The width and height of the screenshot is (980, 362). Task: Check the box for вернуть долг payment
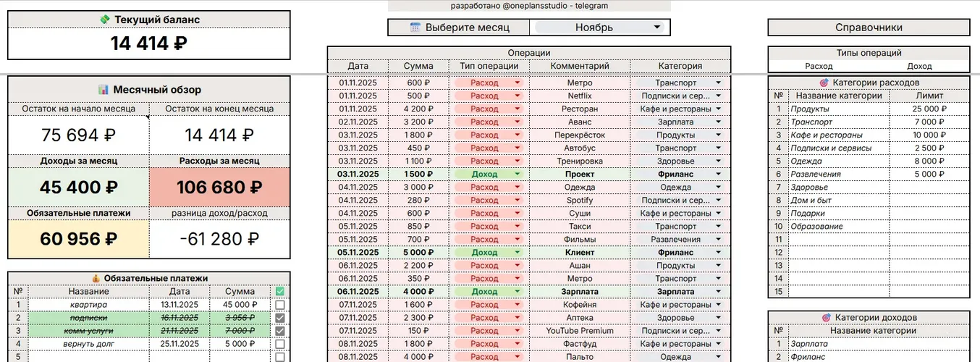(x=279, y=344)
